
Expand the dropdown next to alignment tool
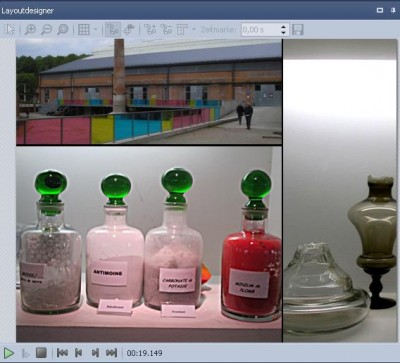click(194, 29)
